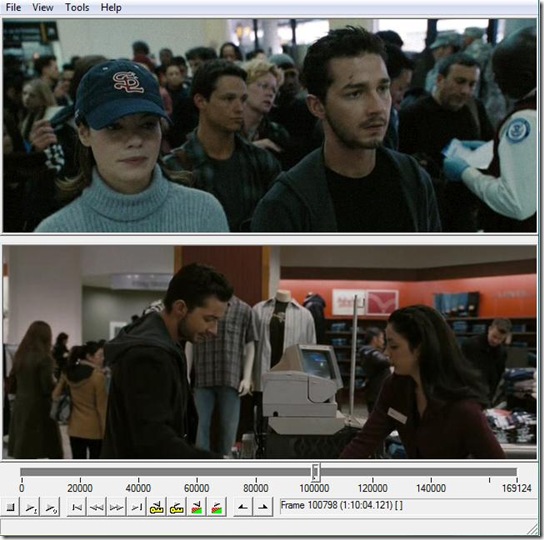Step forward with the double-right-arrow button

coord(116,507)
